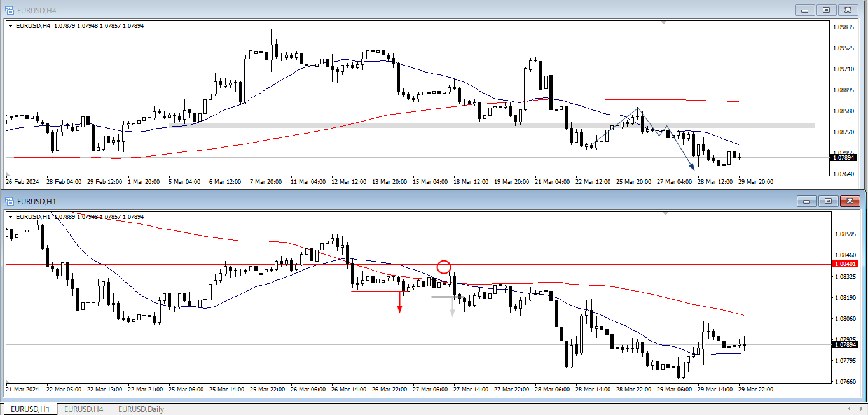Image resolution: width=868 pixels, height=415 pixels.
Task: Click the EURUSD,H4 window title bar chart icon
Action: (10, 10)
